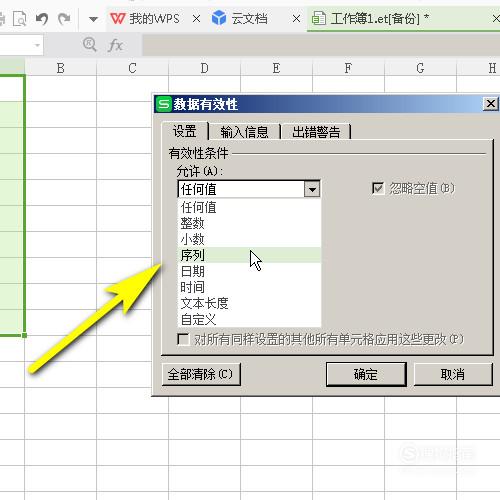
Task: Click the fx insert function icon
Action: [115, 45]
